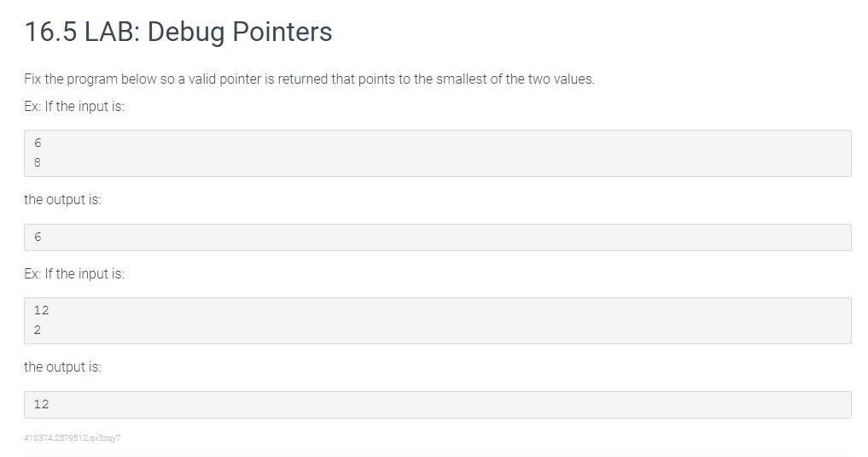Click empty area of first output box

pyautogui.click(x=443, y=237)
